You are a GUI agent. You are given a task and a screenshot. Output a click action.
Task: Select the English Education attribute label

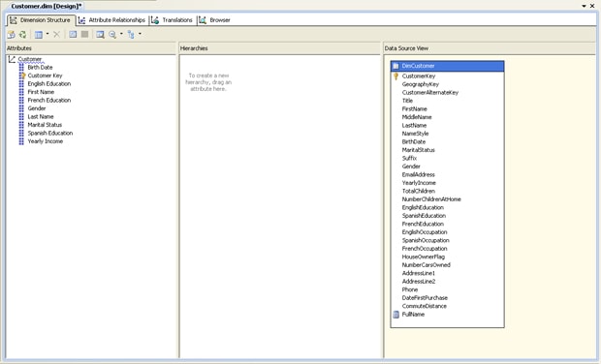(x=49, y=84)
